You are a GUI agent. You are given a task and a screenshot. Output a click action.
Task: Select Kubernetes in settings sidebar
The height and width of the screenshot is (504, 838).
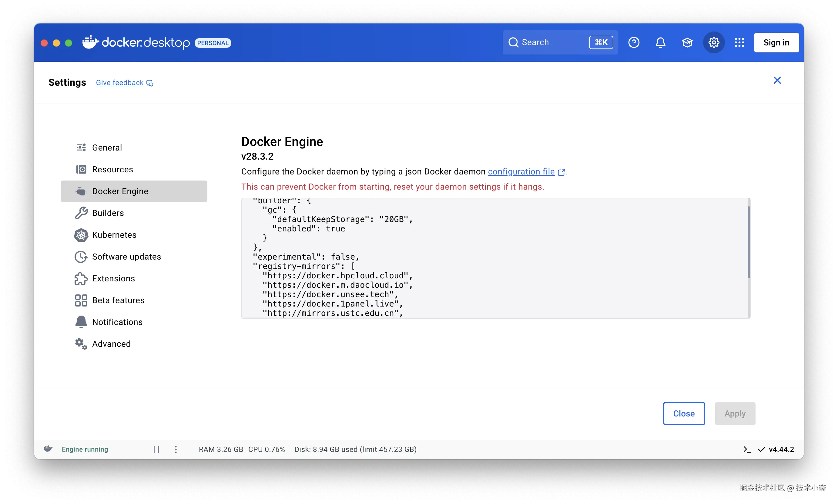[x=114, y=235]
